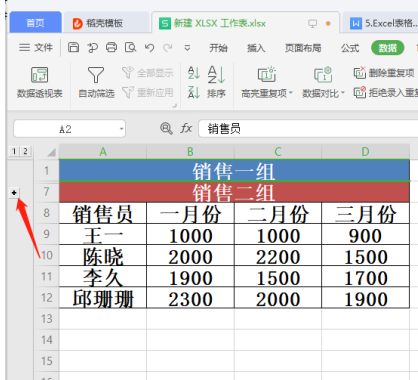Click the cell with value 2200
The width and height of the screenshot is (418, 380).
coord(278,255)
